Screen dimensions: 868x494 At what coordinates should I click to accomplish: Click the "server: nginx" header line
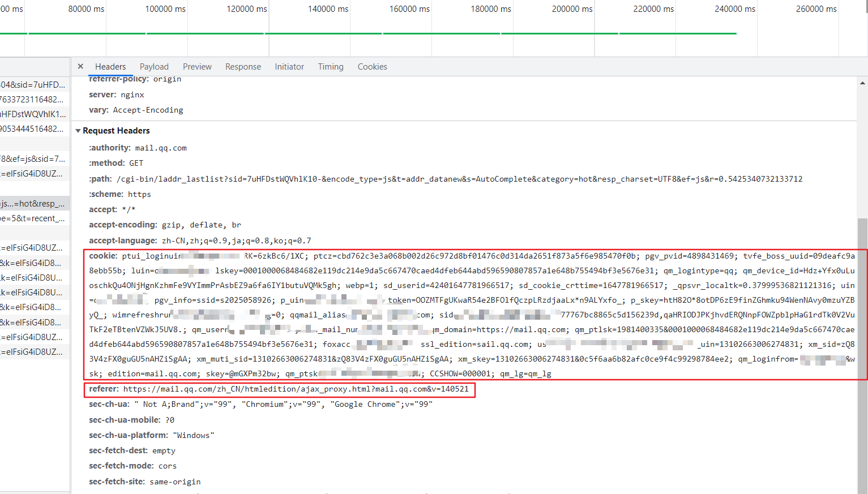tap(117, 94)
